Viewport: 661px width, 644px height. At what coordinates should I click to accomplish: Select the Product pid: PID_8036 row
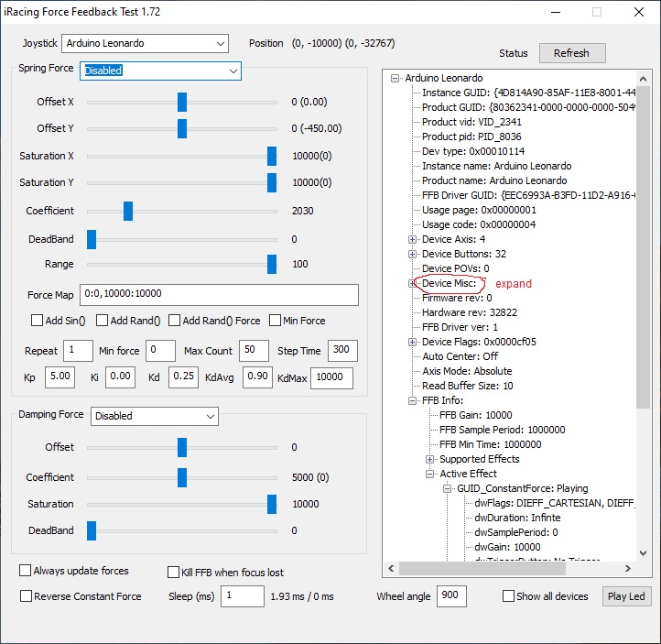tap(471, 136)
